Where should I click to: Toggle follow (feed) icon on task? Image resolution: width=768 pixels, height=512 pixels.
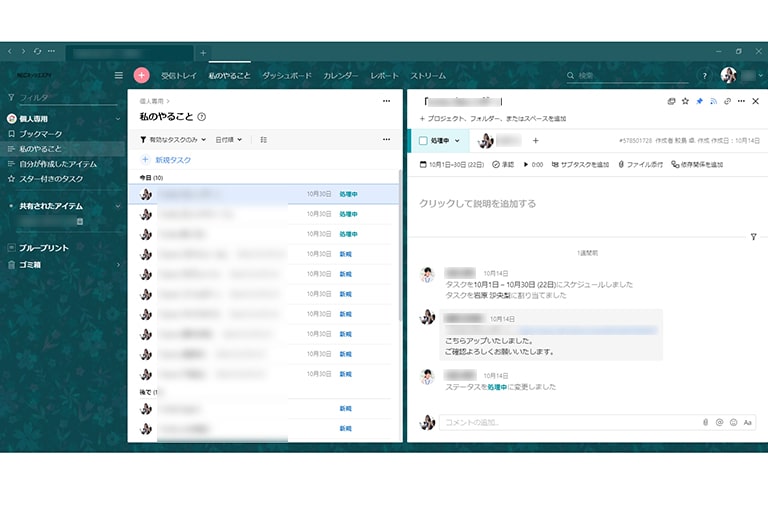713,101
